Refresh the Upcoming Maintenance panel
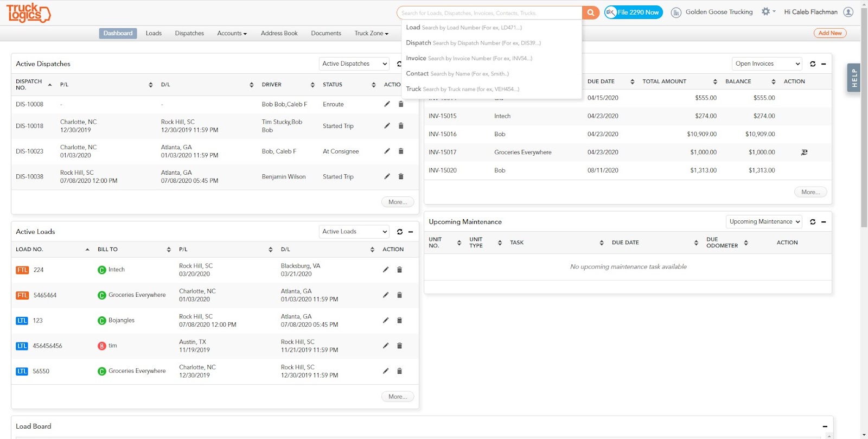This screenshot has width=868, height=439. click(x=813, y=222)
